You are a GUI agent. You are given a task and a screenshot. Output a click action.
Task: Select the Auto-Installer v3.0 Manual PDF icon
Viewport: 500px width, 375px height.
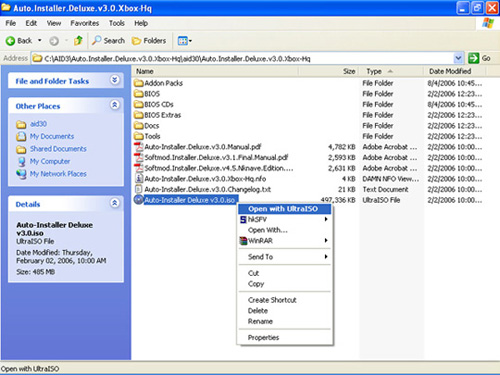pos(139,147)
